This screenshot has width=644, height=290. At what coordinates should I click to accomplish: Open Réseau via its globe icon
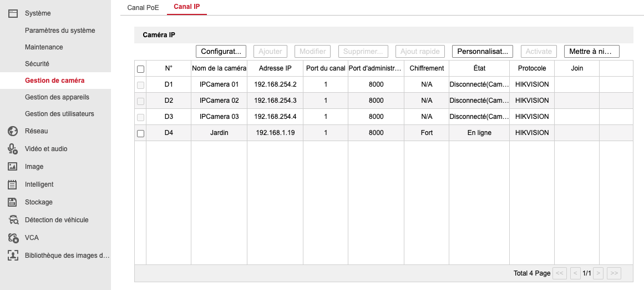(x=13, y=131)
